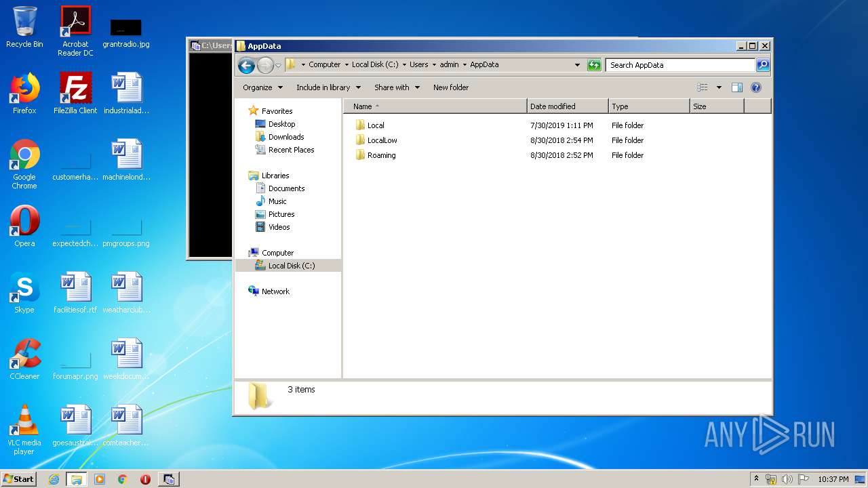The height and width of the screenshot is (488, 868).
Task: Open the view options dropdown arrow
Action: tap(719, 87)
